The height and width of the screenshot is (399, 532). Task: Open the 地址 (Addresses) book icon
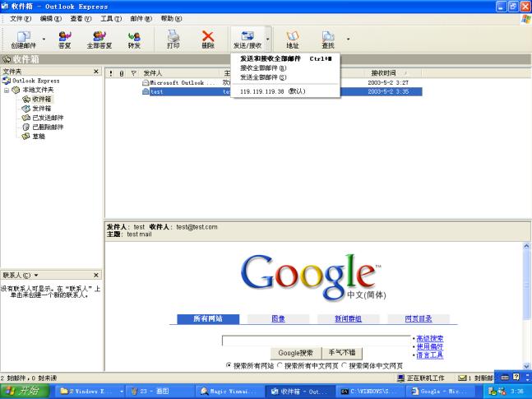tap(293, 39)
